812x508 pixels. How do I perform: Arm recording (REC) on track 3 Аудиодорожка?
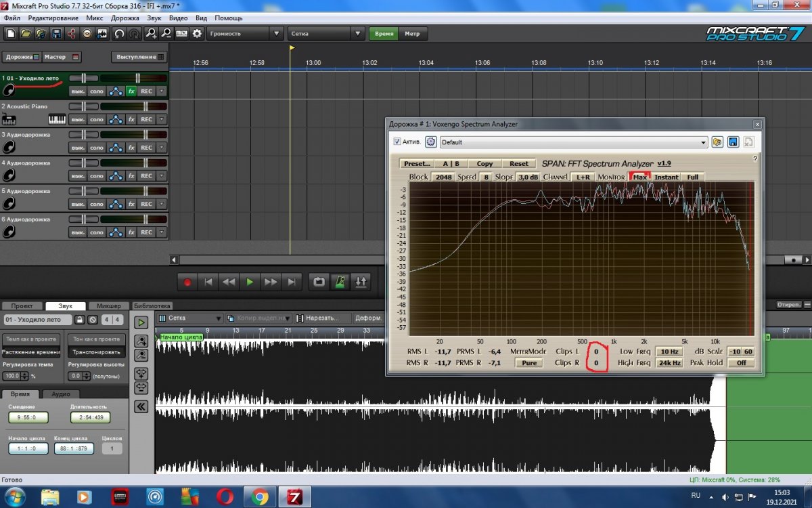(x=146, y=148)
